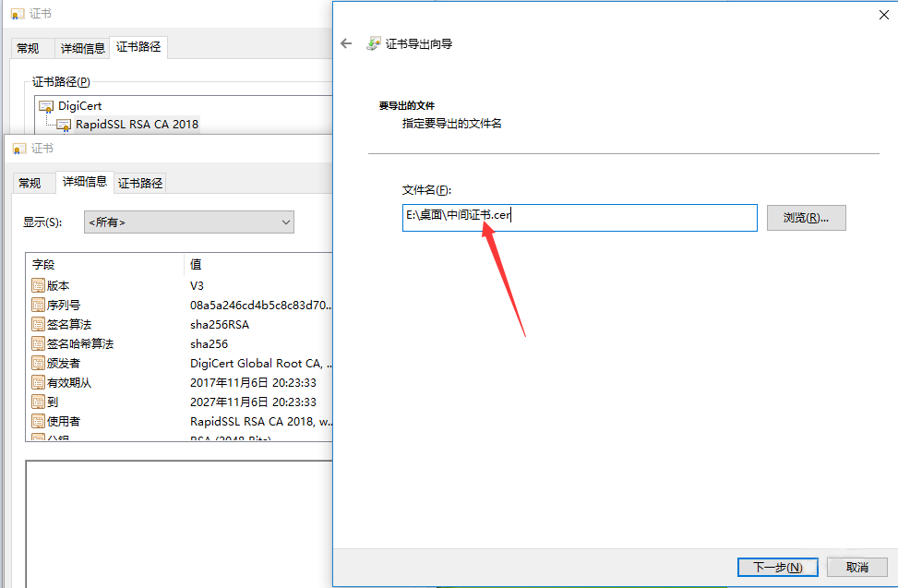Click the 版本 field icon
Viewport: 898px width, 588px height.
tap(38, 286)
